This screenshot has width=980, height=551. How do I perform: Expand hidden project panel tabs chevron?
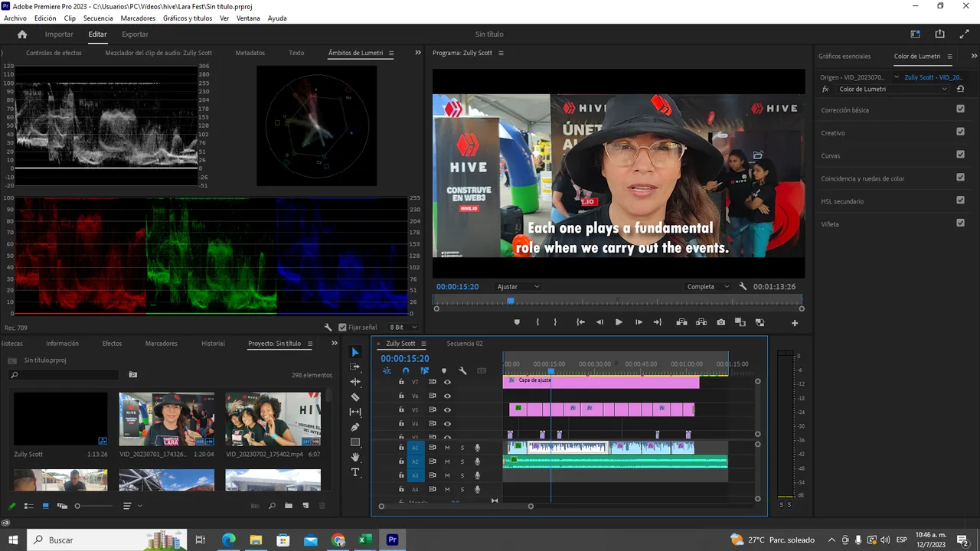(x=335, y=344)
